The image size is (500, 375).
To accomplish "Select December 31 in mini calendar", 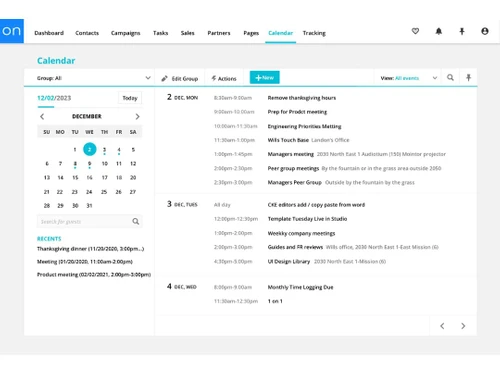I will tap(89, 206).
